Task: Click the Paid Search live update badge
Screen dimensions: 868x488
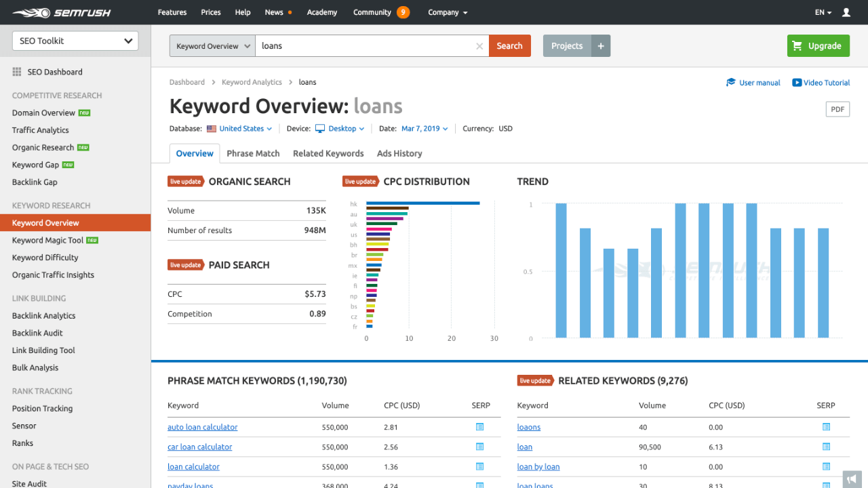Action: [x=186, y=265]
